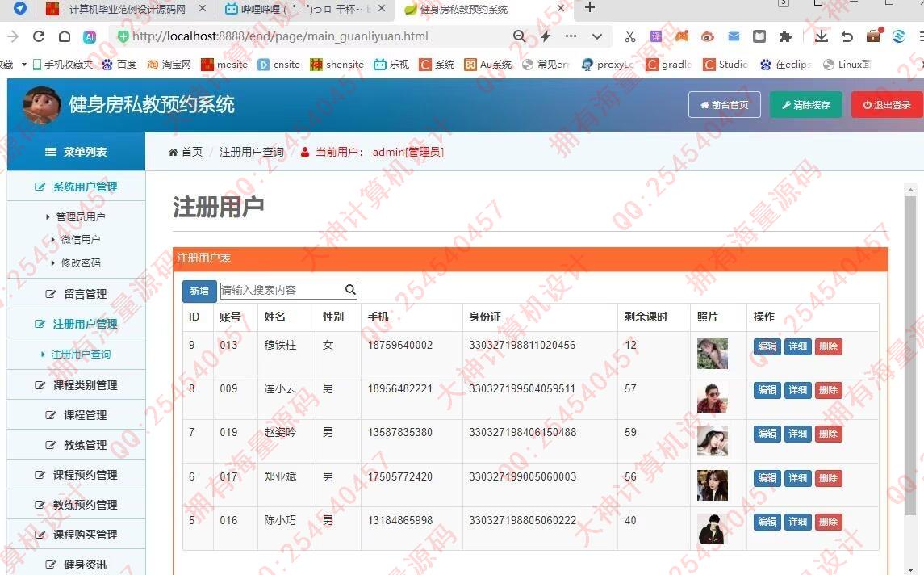Switch to the 哔哩哔哩 browser tab
The image size is (924, 575).
click(297, 9)
